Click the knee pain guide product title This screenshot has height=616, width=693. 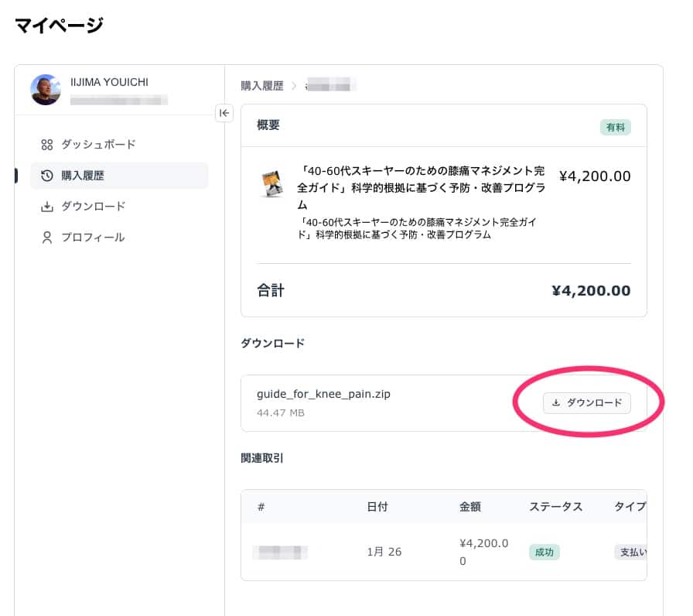[x=422, y=187]
